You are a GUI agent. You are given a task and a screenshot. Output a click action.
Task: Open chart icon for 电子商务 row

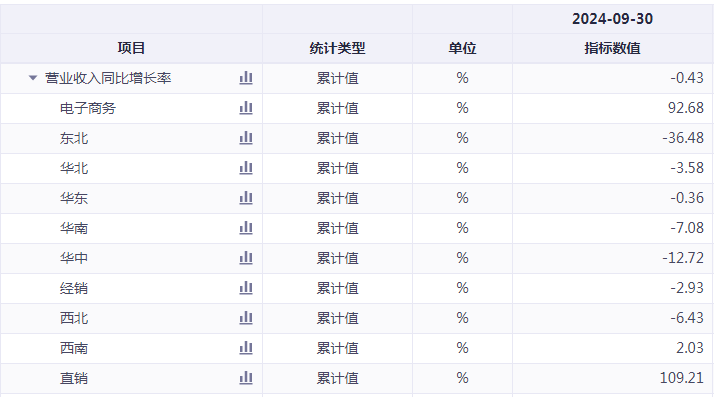coord(246,108)
